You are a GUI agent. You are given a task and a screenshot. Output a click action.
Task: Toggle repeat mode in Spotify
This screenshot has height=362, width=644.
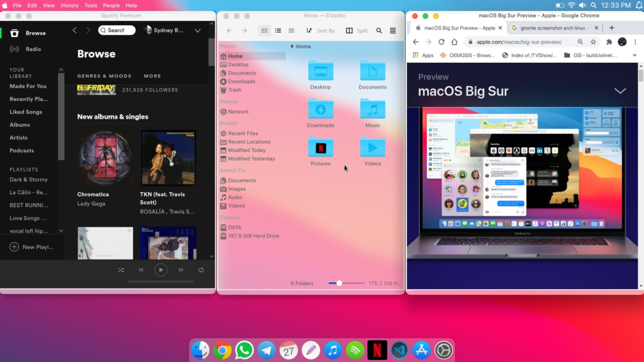[x=201, y=270]
